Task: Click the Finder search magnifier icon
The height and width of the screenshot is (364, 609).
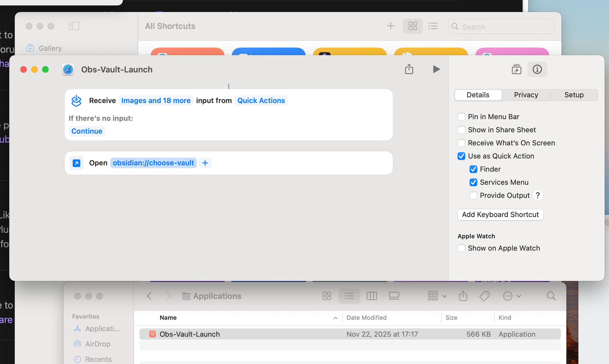Action: coord(551,296)
